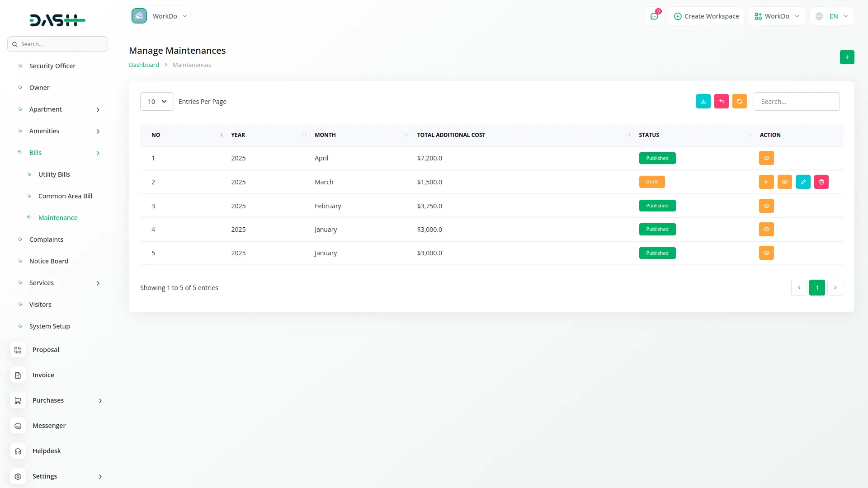Open Utility Bills in the sidebar

click(x=54, y=174)
